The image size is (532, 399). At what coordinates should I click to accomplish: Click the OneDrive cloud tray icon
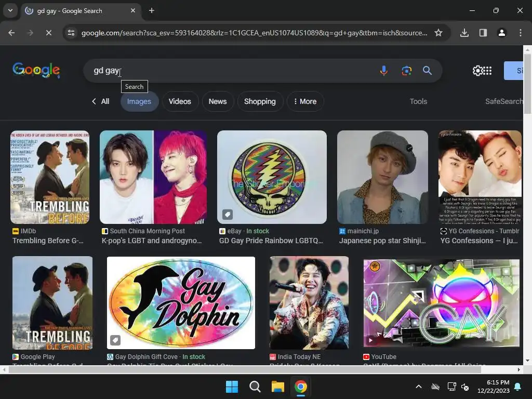(435, 387)
